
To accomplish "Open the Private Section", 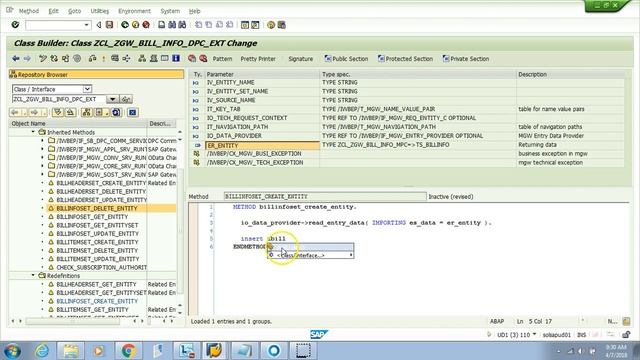I will tap(466, 59).
